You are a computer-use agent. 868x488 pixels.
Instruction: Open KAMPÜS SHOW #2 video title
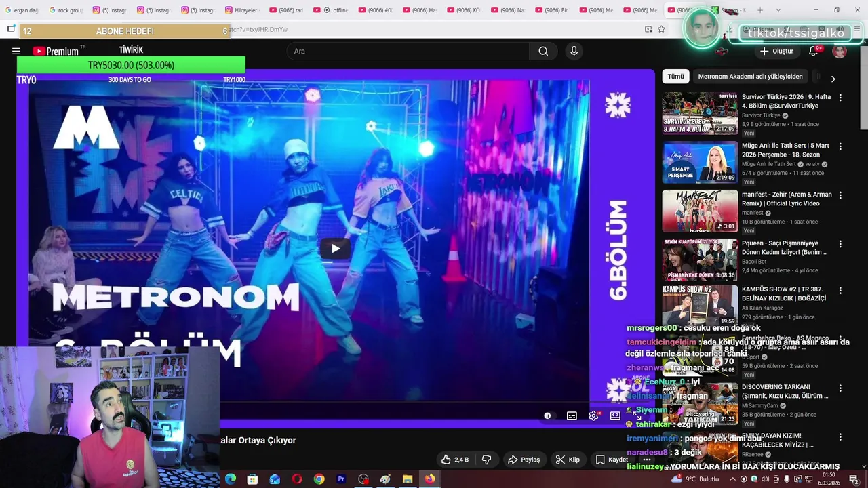pos(784,293)
